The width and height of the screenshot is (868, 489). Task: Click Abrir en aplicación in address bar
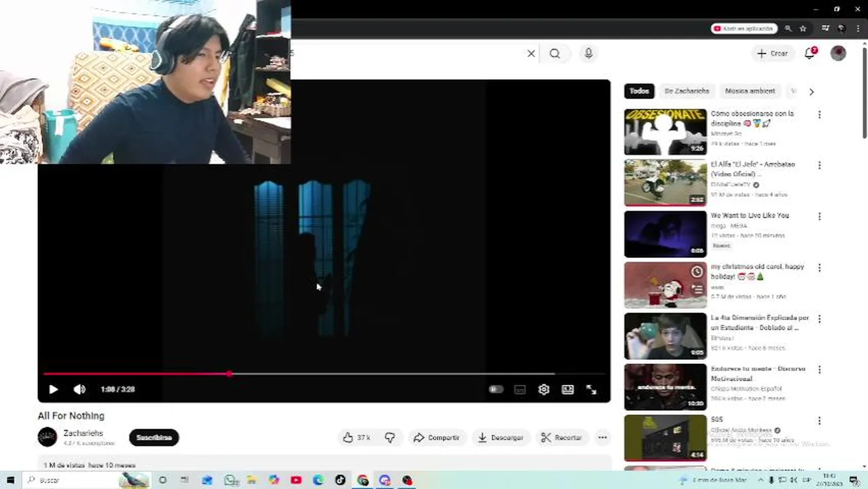(x=744, y=29)
